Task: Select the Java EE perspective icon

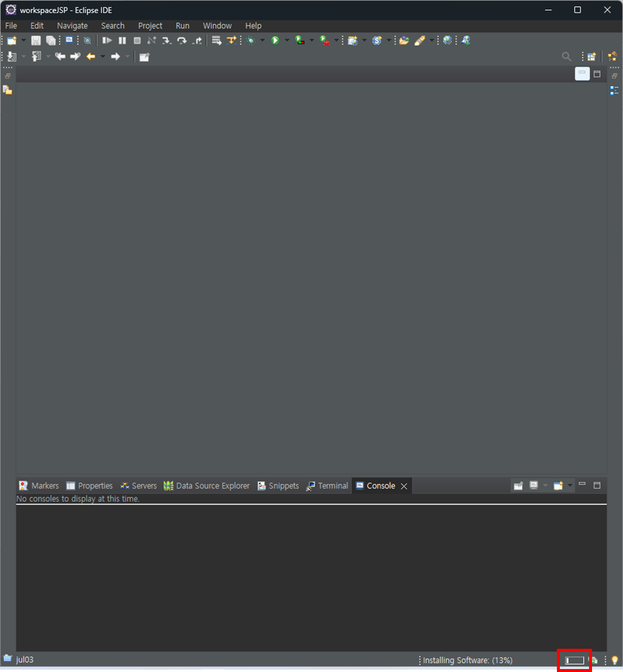Action: click(612, 57)
